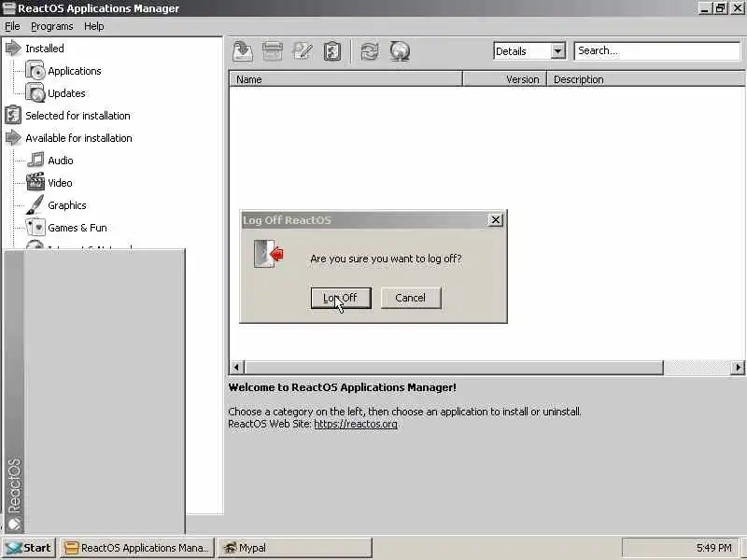Click Cancel in Log Off dialog
This screenshot has height=560, width=747.
tap(411, 298)
